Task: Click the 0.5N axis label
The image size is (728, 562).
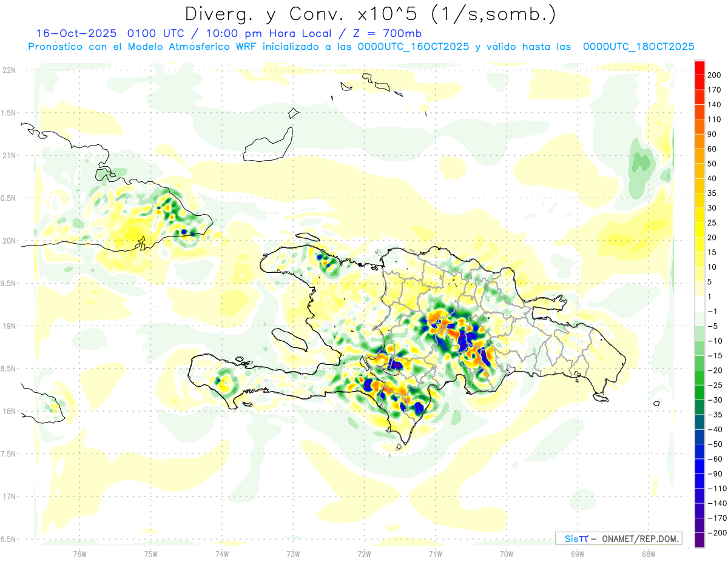Action: click(x=9, y=198)
